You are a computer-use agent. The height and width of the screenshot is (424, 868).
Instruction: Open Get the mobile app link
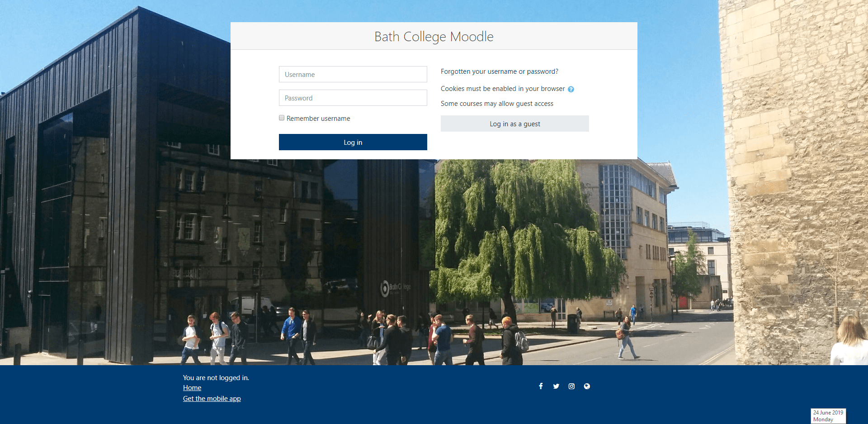point(212,399)
